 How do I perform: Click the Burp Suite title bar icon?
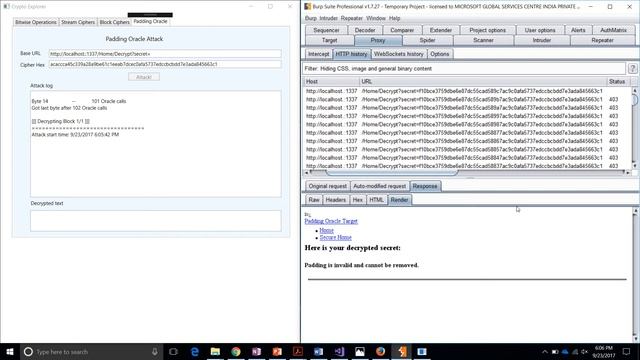click(308, 7)
